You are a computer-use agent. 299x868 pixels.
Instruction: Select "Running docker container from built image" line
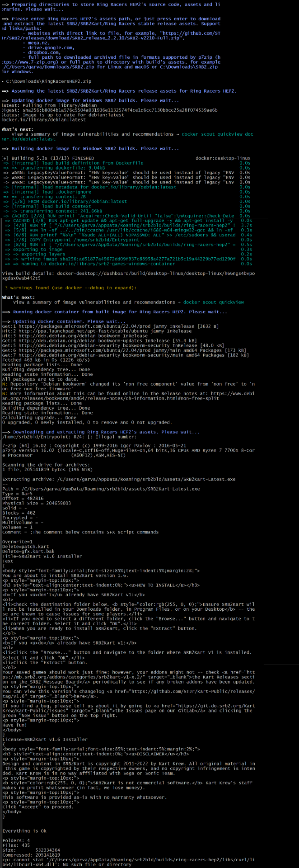(115, 312)
